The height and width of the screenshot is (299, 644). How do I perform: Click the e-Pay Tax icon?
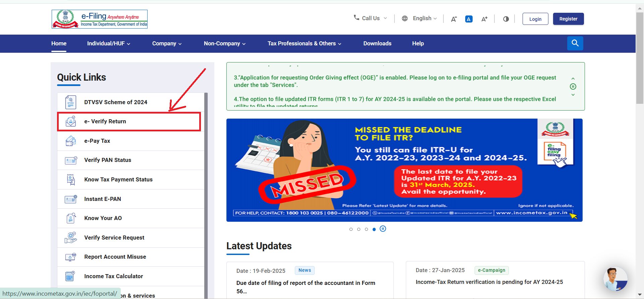71,141
